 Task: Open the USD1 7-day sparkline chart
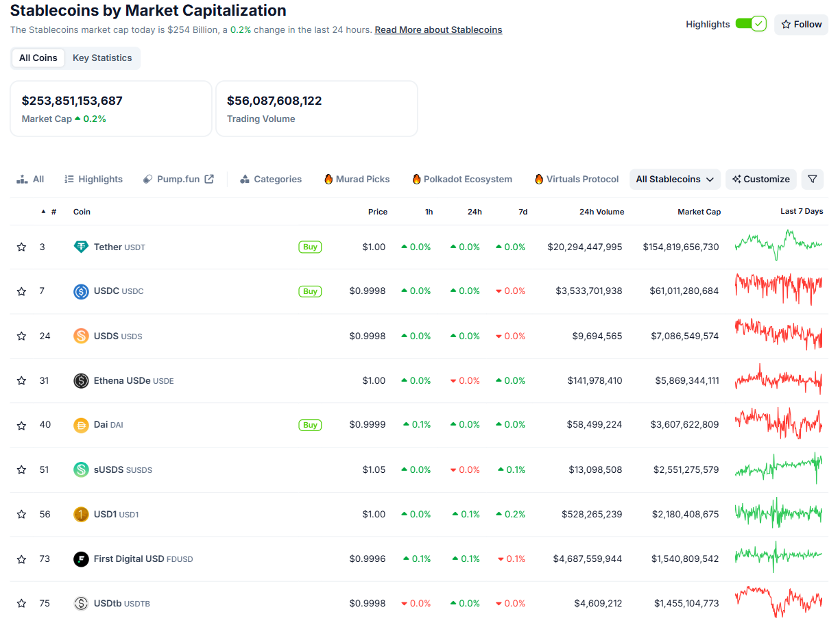click(778, 512)
